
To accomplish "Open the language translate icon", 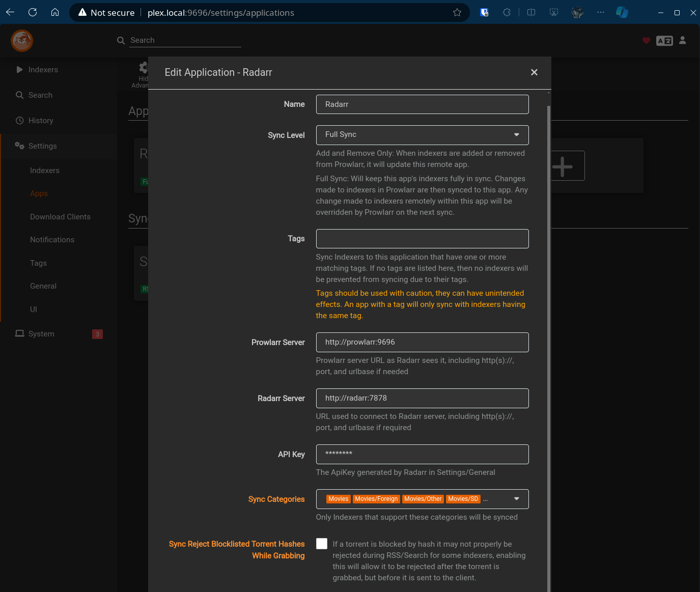I will click(x=664, y=41).
